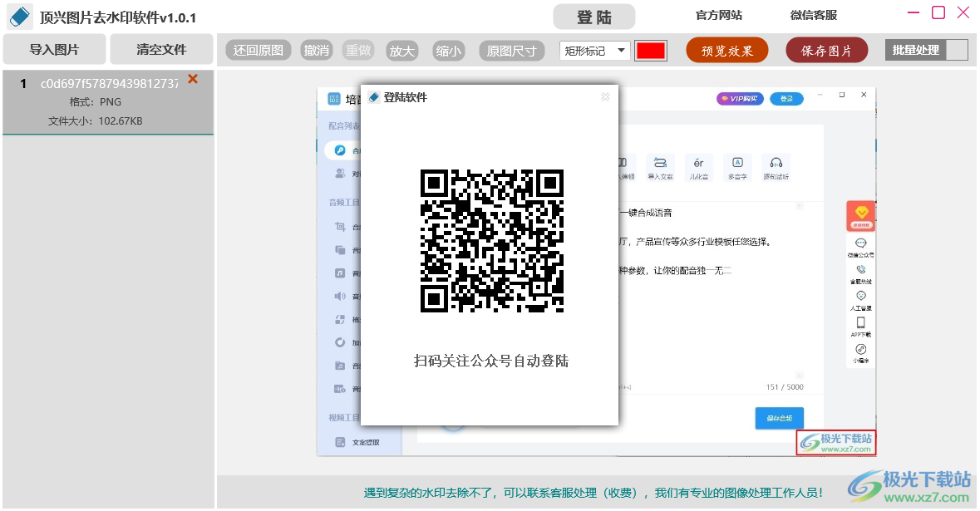Pick the red marker color swatch
980x511 pixels.
click(651, 51)
